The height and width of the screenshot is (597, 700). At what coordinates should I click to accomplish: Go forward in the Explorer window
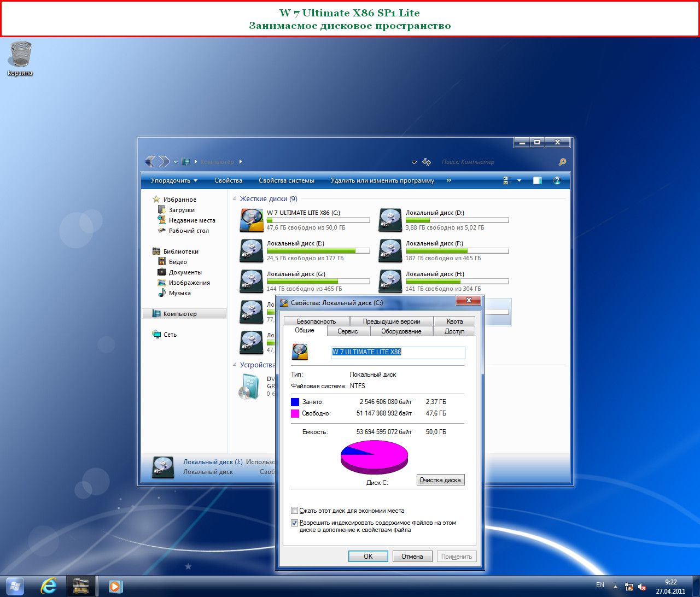(x=164, y=162)
